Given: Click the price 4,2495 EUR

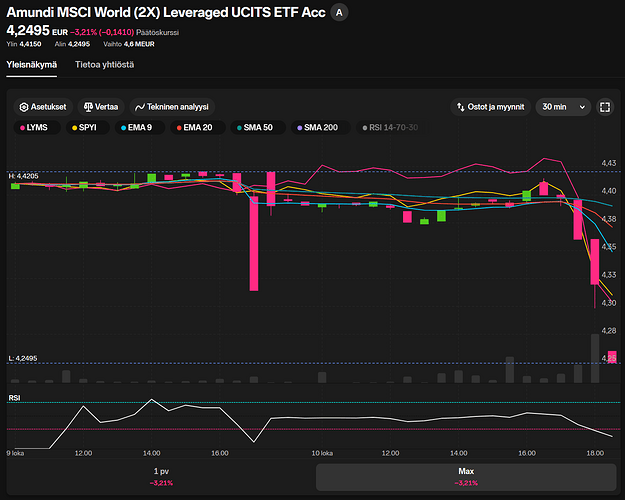Looking at the screenshot, I should [x=37, y=31].
